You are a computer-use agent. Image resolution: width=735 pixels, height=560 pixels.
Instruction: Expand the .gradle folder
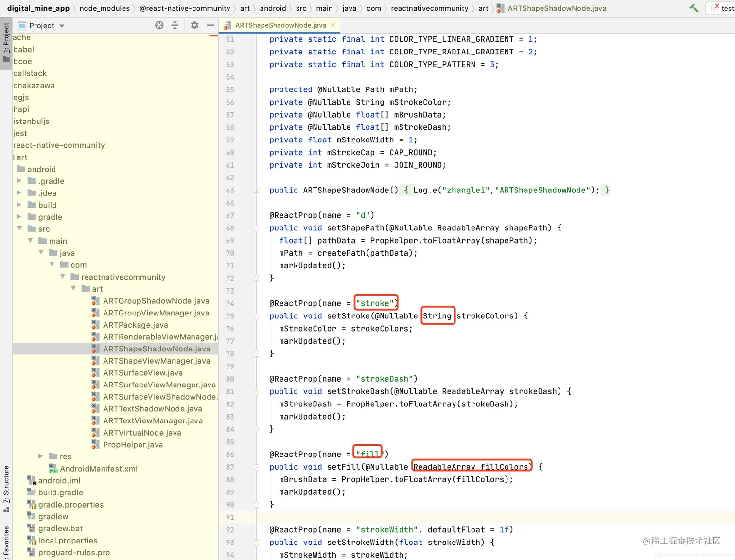tap(19, 181)
